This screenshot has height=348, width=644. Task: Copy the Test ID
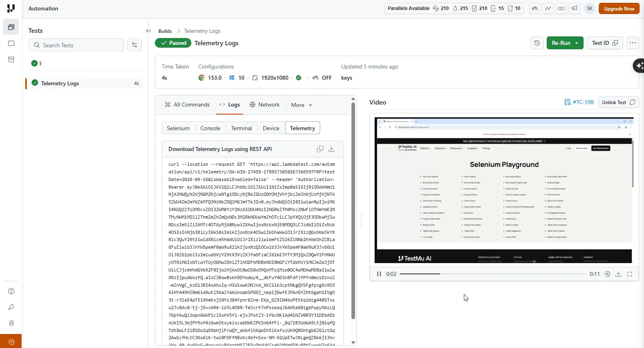click(x=605, y=43)
